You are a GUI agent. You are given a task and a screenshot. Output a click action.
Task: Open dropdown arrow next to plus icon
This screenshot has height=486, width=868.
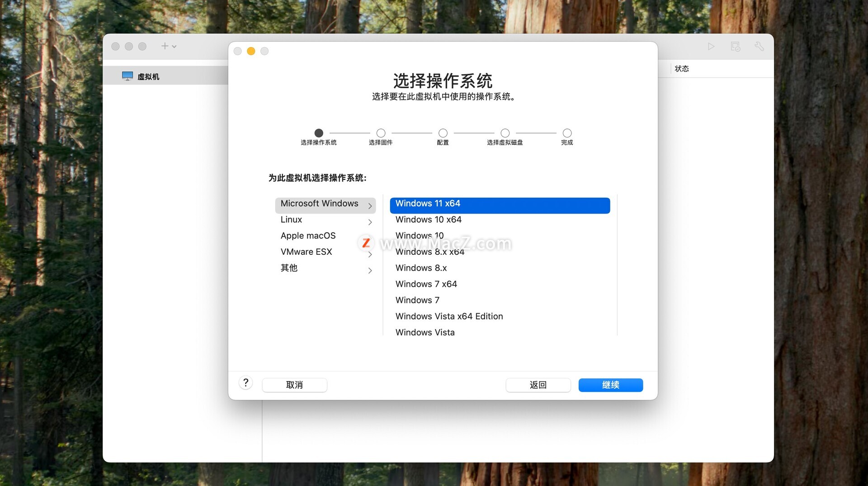click(175, 47)
